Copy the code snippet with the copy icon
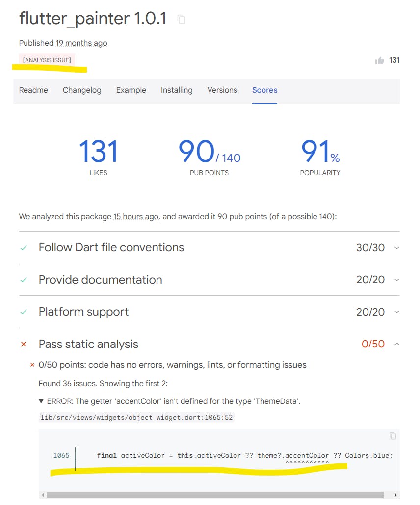This screenshot has width=420, height=505. (393, 436)
